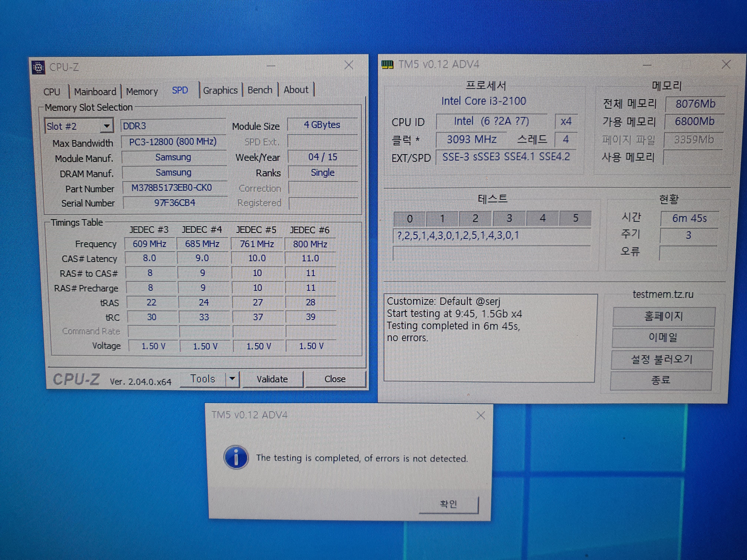Click the TM5 memory chip title icon

click(387, 64)
